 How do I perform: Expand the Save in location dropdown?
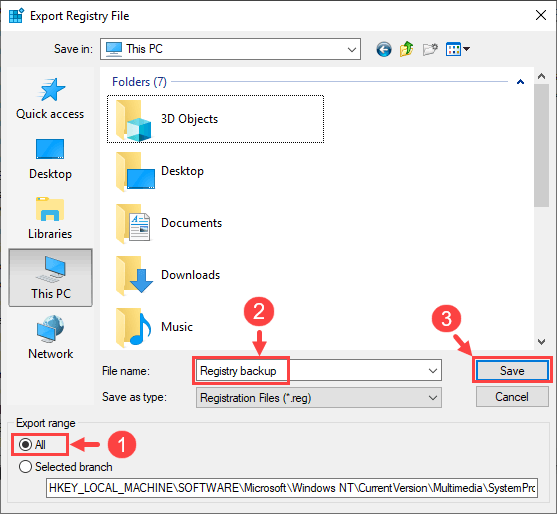(x=231, y=49)
